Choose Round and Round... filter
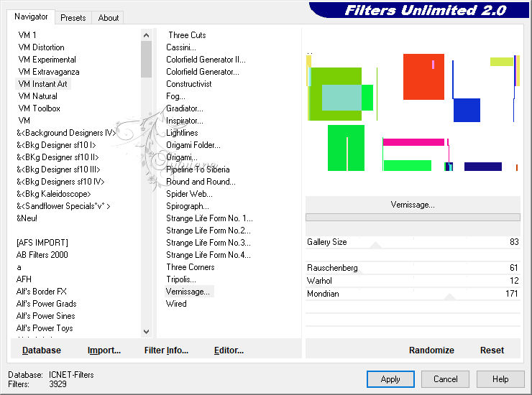This screenshot has width=532, height=395. point(201,182)
